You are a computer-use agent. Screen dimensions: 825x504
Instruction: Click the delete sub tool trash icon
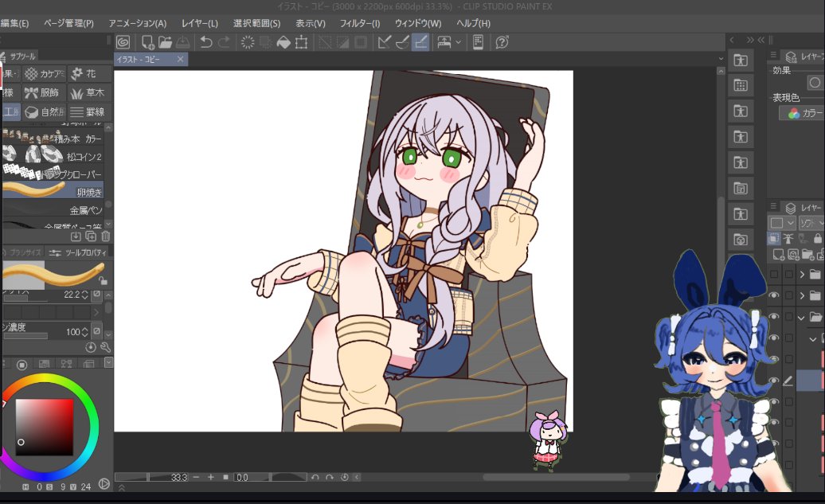coord(105,236)
